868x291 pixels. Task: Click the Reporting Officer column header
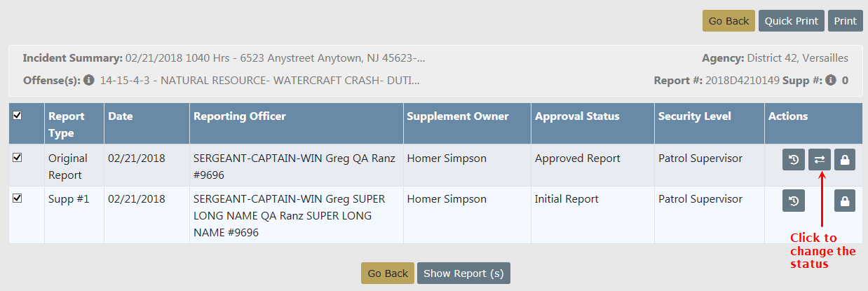tap(240, 116)
